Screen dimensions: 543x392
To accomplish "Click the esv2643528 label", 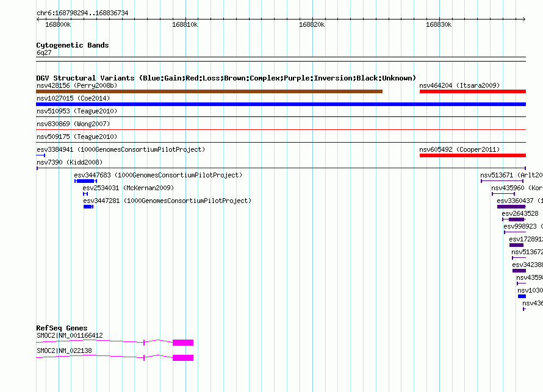I will click(x=520, y=213).
